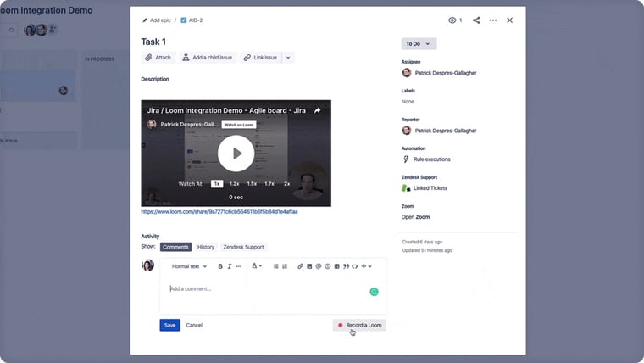Insert a quote block in comment
The height and width of the screenshot is (363, 644).
(x=346, y=266)
